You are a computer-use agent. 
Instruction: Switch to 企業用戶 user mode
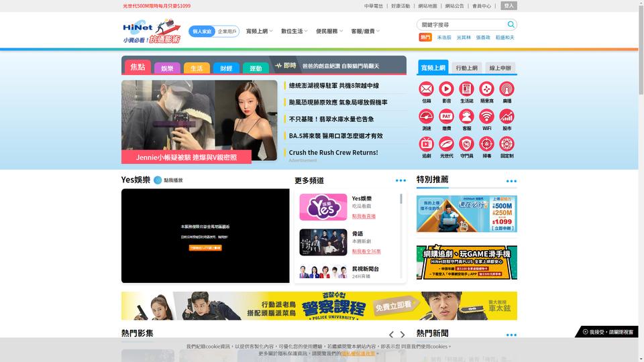[227, 32]
